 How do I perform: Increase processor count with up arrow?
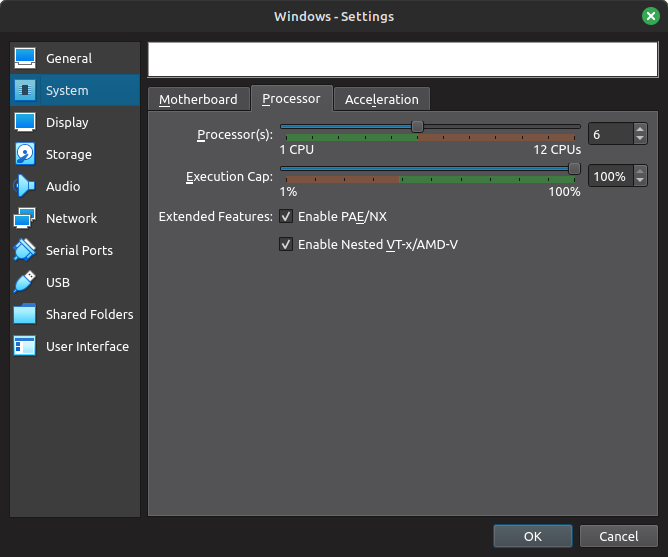[640, 129]
